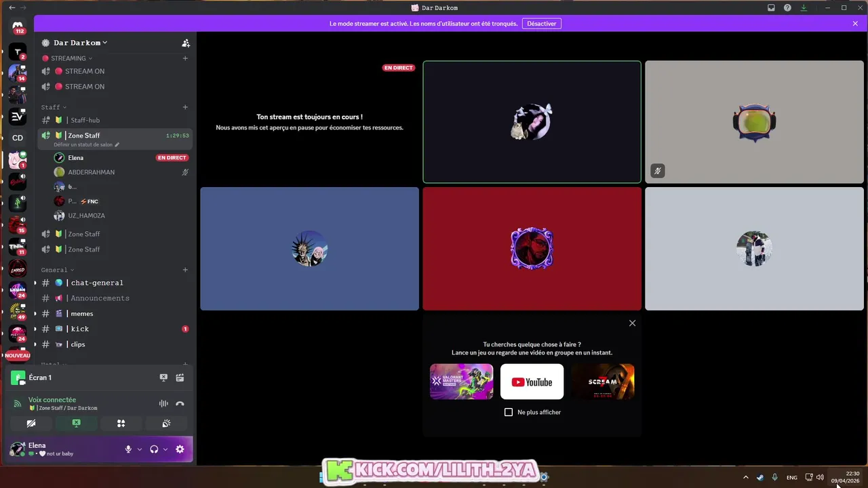
Task: Add a channel to Staff category
Action: click(185, 107)
